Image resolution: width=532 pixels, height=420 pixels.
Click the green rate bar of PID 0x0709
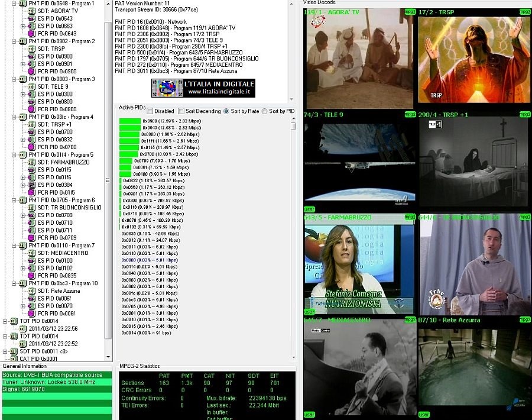click(126, 161)
